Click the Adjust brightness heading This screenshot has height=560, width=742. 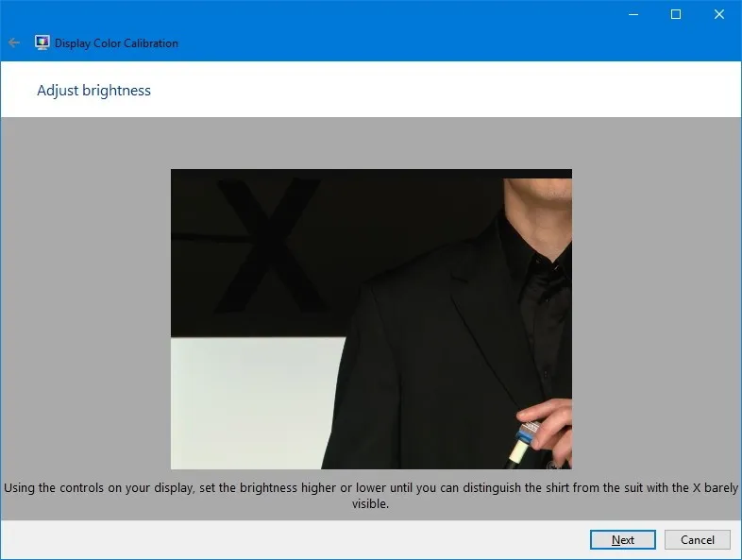pyautogui.click(x=93, y=91)
